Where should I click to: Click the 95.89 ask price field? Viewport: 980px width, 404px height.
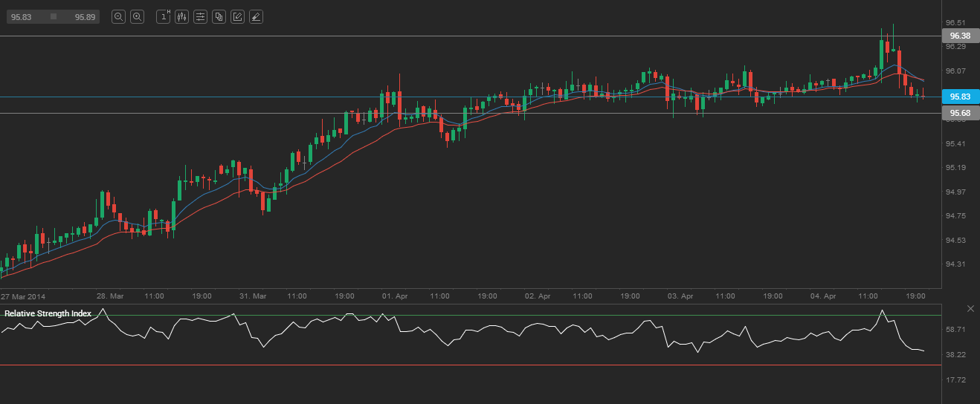click(x=85, y=16)
